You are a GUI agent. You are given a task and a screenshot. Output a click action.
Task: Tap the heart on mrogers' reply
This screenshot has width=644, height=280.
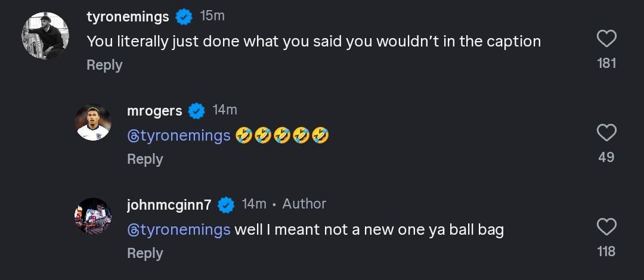tap(606, 132)
